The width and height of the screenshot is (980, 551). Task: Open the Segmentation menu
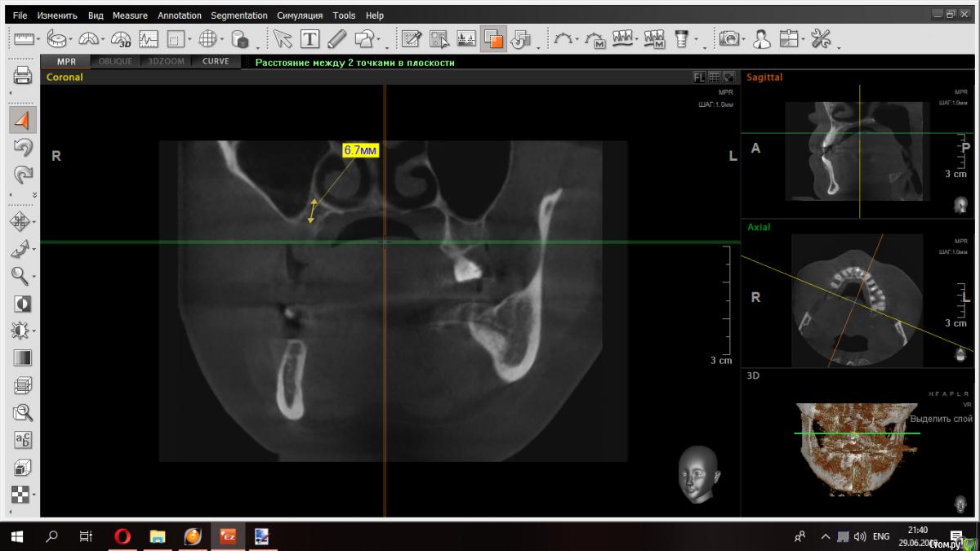(238, 16)
